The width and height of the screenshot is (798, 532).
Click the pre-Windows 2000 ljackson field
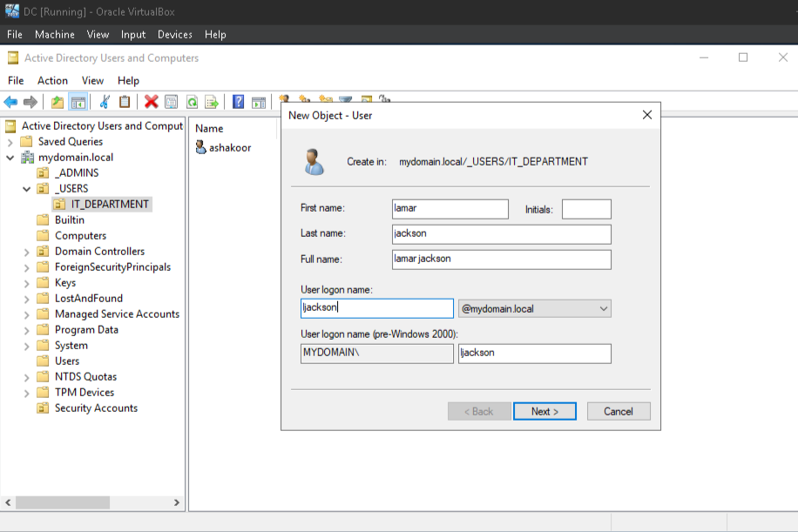(x=534, y=354)
